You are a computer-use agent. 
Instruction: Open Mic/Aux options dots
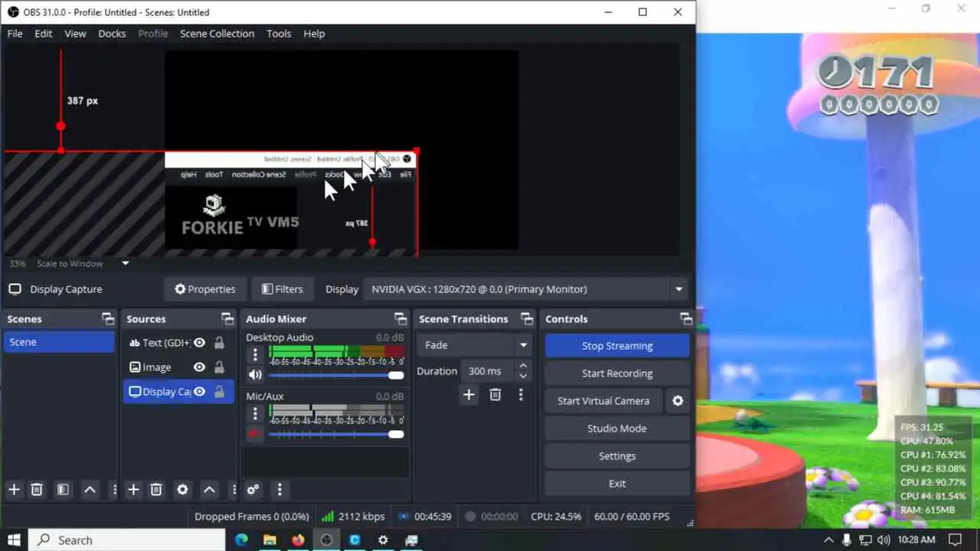pos(256,413)
